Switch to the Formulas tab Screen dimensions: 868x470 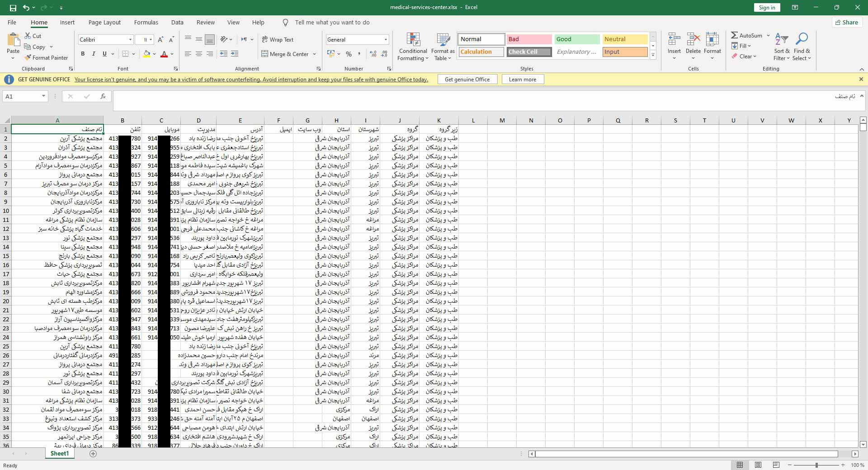[146, 23]
